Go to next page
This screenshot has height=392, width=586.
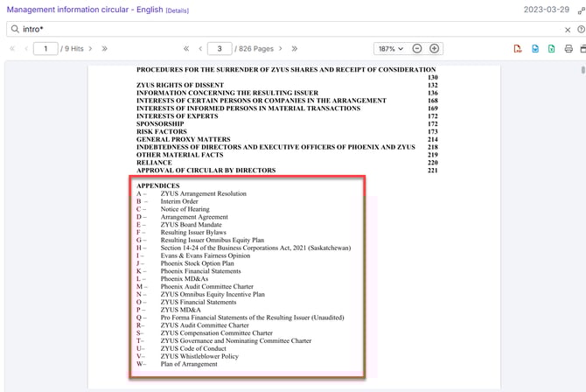[x=281, y=49]
